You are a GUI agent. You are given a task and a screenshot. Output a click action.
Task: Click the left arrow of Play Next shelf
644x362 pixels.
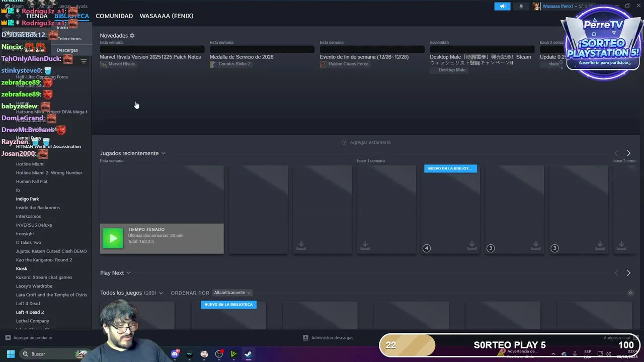616,273
